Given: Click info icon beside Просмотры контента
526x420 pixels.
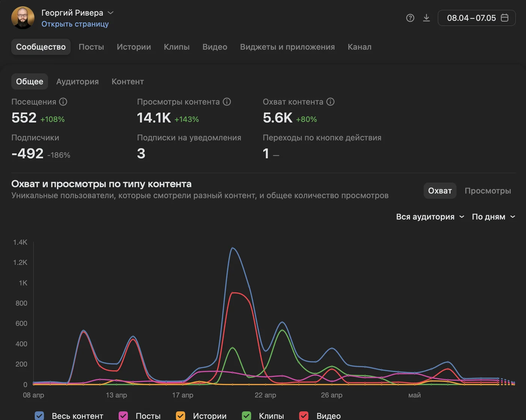Looking at the screenshot, I should click(x=227, y=102).
